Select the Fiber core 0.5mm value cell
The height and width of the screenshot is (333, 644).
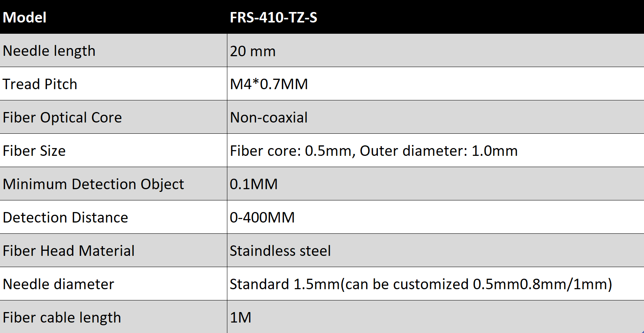tap(435, 150)
